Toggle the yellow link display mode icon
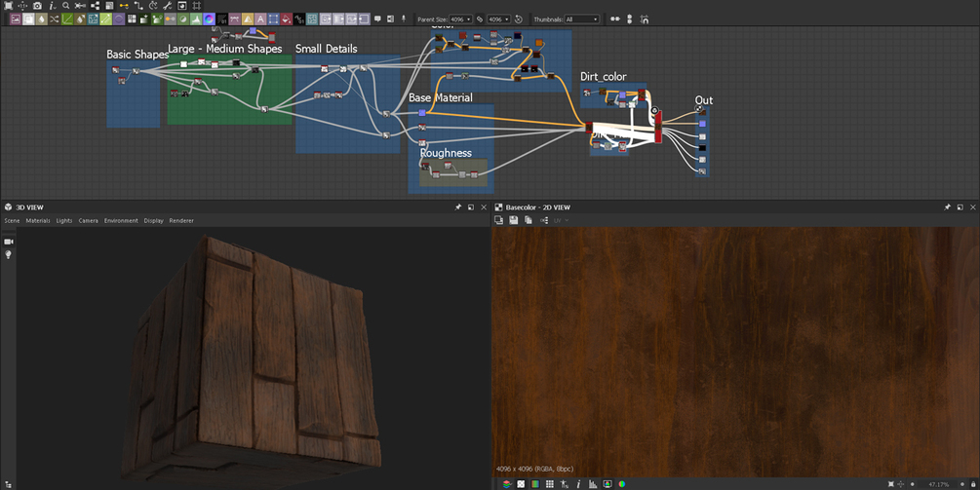980x490 pixels. [124, 6]
